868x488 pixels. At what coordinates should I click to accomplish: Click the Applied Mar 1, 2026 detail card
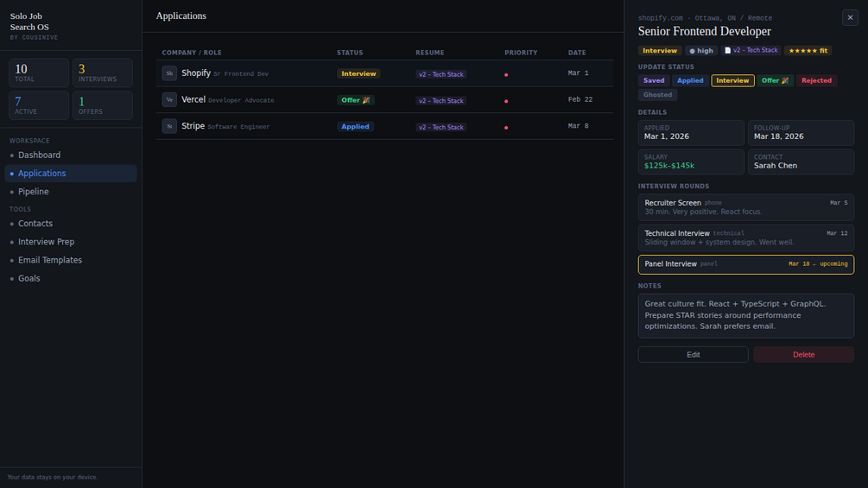click(691, 133)
